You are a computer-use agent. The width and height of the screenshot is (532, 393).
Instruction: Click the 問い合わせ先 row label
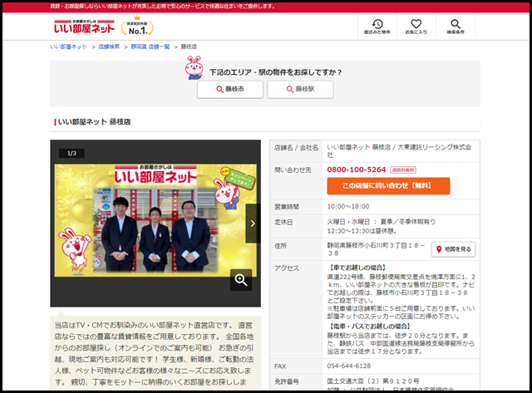point(293,170)
